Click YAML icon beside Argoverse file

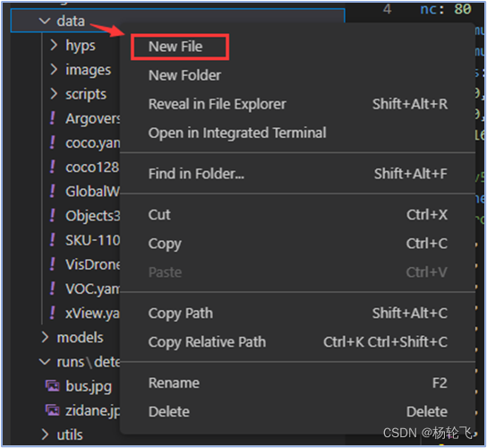pyautogui.click(x=53, y=118)
